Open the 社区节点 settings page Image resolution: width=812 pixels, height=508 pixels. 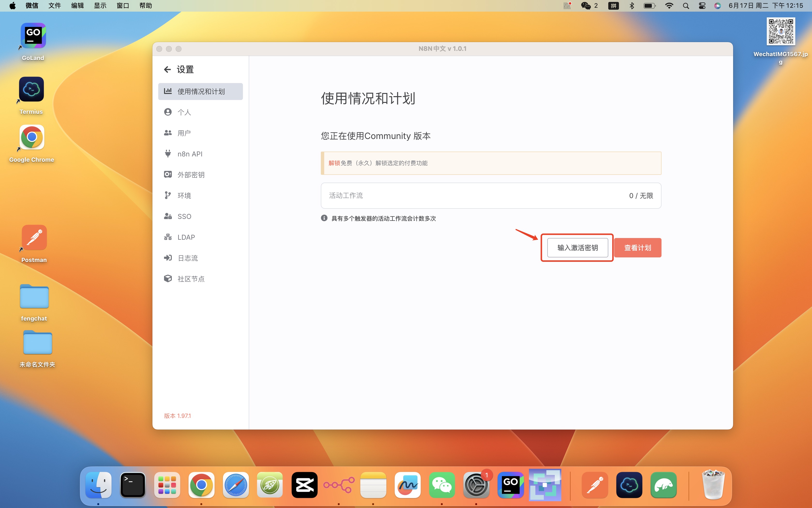pyautogui.click(x=200, y=279)
